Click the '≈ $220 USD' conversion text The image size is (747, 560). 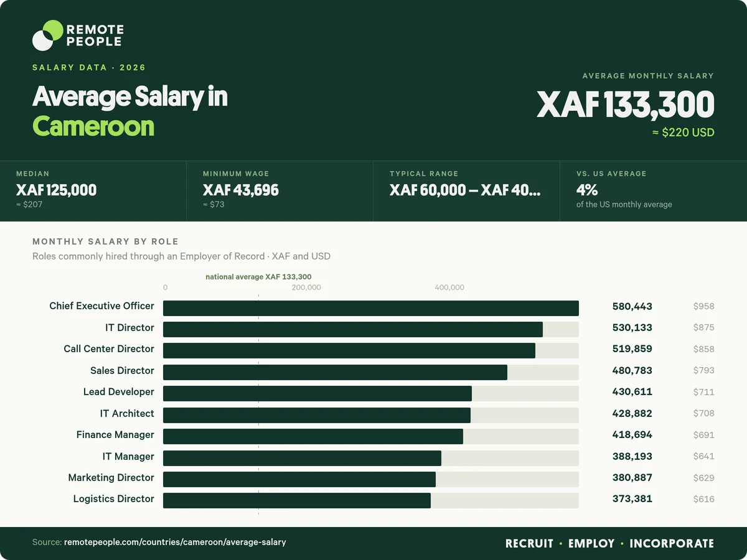pos(683,133)
